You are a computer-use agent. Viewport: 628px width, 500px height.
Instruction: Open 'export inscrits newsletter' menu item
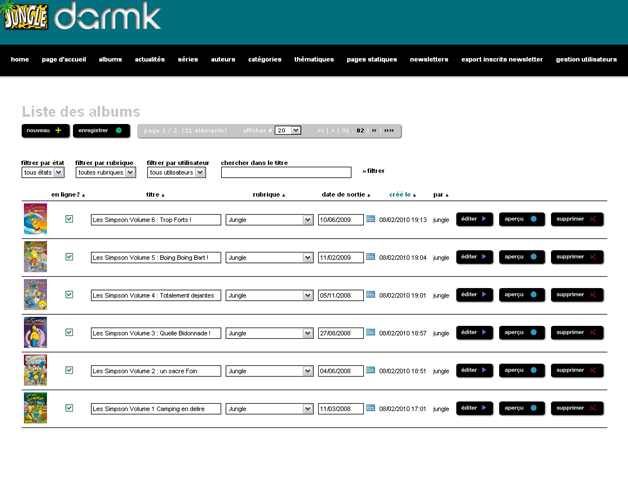click(x=502, y=59)
